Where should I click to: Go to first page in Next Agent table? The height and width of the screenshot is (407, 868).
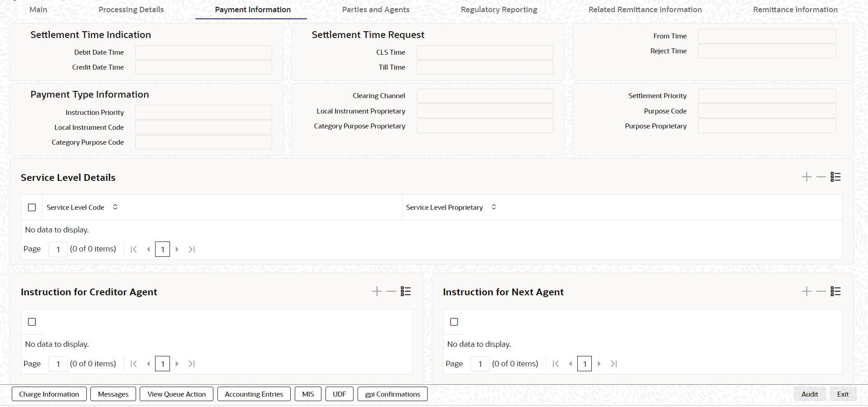[x=556, y=364]
